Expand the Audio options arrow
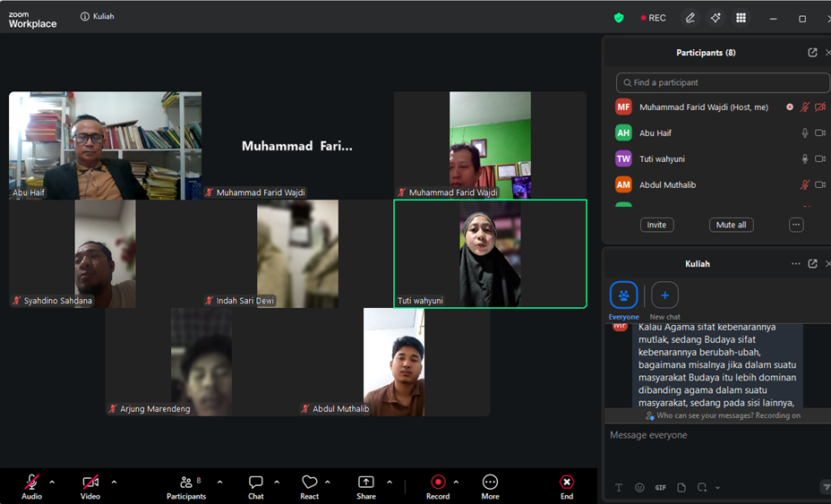Image resolution: width=831 pixels, height=504 pixels. [52, 483]
